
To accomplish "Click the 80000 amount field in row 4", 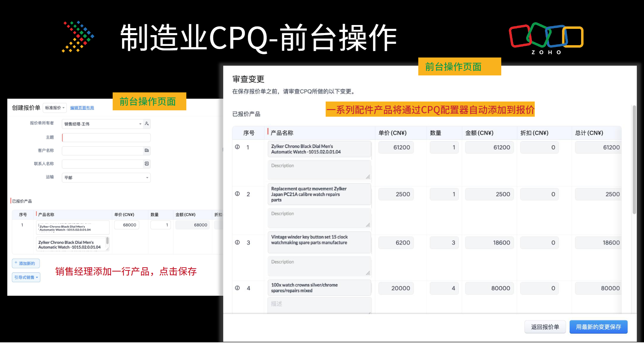I will pyautogui.click(x=489, y=288).
